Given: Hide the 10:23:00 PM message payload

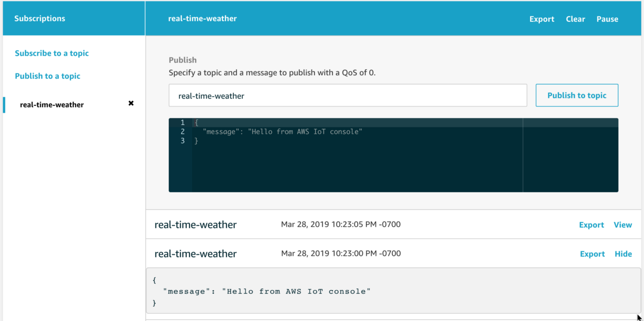Looking at the screenshot, I should tap(623, 254).
